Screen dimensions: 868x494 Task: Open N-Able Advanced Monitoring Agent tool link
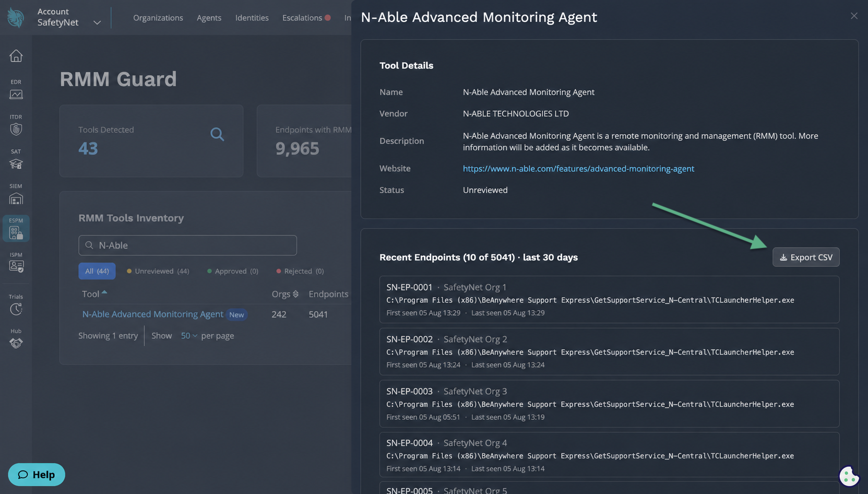(x=153, y=314)
